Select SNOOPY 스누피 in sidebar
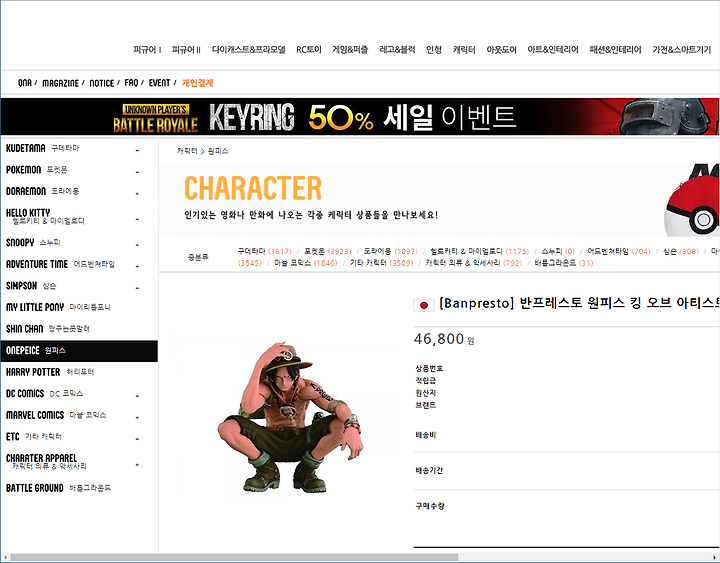The width and height of the screenshot is (720, 563). 33,242
